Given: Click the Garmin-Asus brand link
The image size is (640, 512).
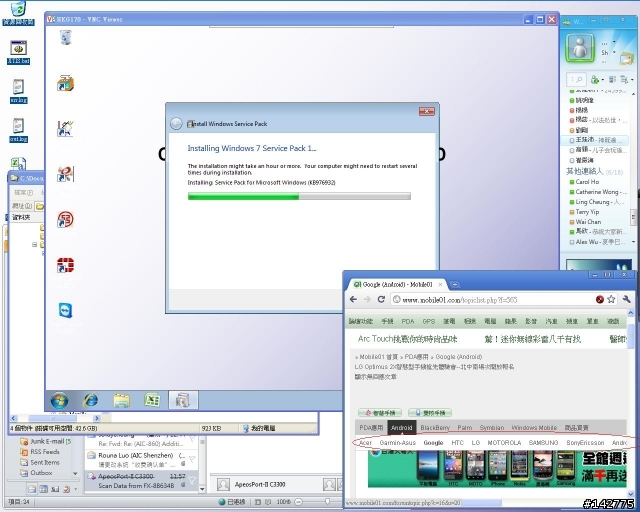Looking at the screenshot, I should click(x=398, y=443).
